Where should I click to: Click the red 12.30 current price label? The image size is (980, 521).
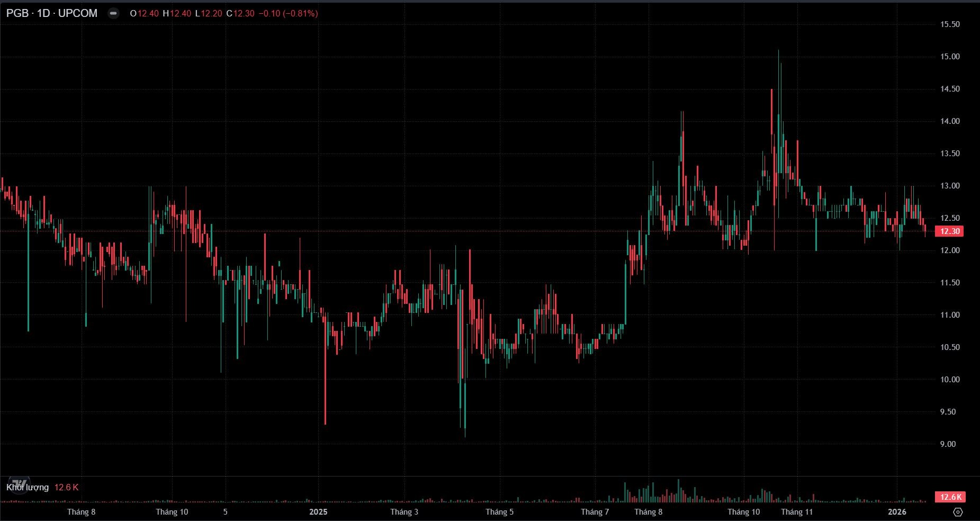pyautogui.click(x=950, y=231)
